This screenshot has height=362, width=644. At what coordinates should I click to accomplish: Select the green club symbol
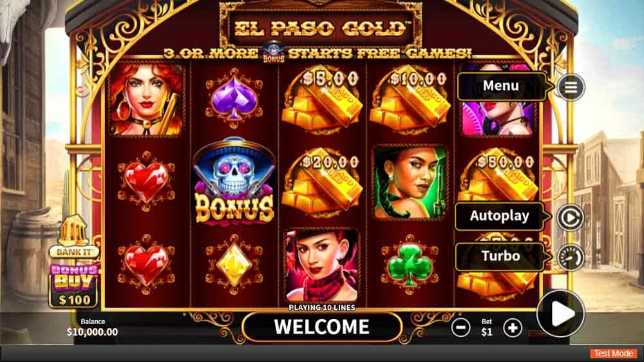(410, 265)
